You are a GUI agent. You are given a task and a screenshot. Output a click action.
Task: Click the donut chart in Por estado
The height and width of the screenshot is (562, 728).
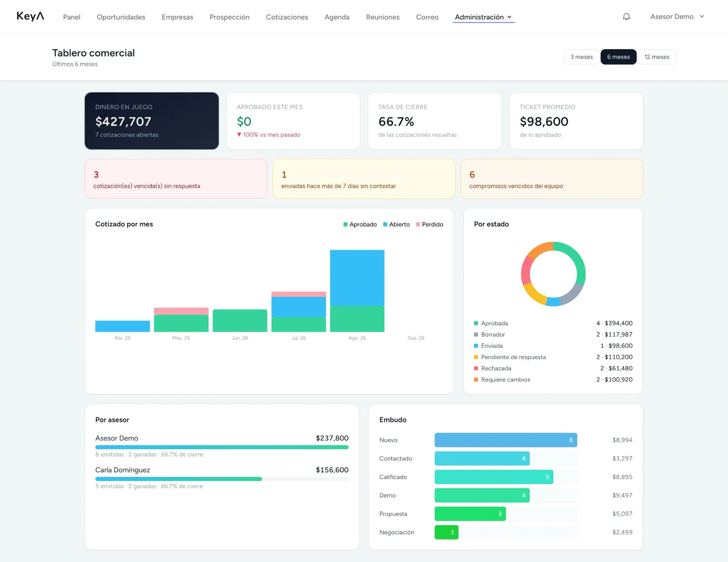[x=553, y=274]
